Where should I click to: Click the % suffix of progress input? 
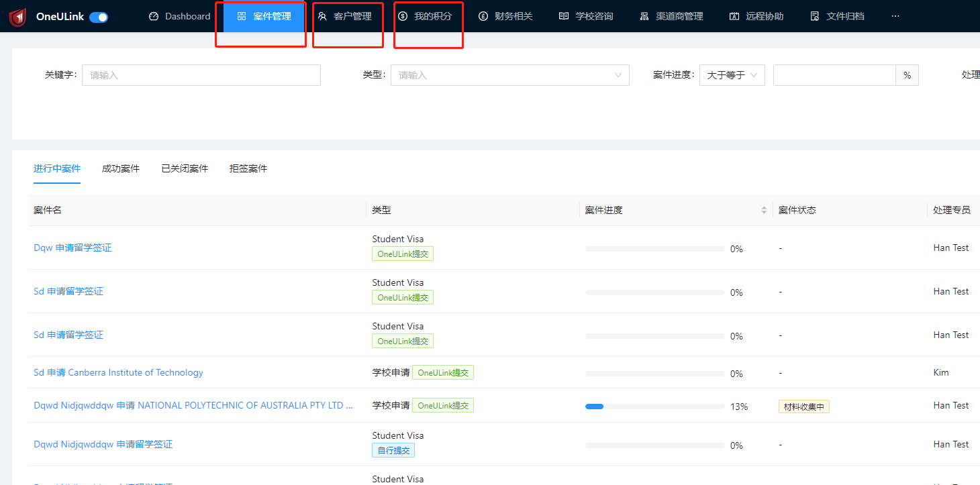pyautogui.click(x=907, y=75)
